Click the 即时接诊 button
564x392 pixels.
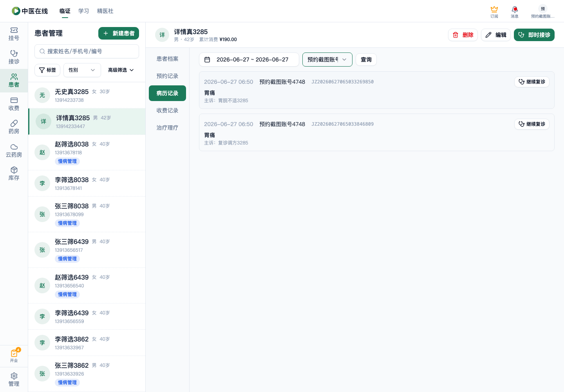pyautogui.click(x=534, y=35)
